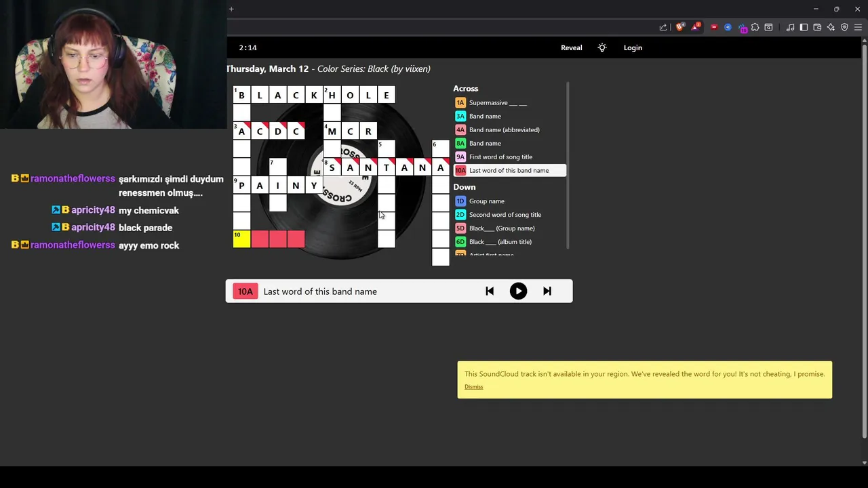Open the Leo AI sparkle icon
The width and height of the screenshot is (868, 488).
(831, 27)
